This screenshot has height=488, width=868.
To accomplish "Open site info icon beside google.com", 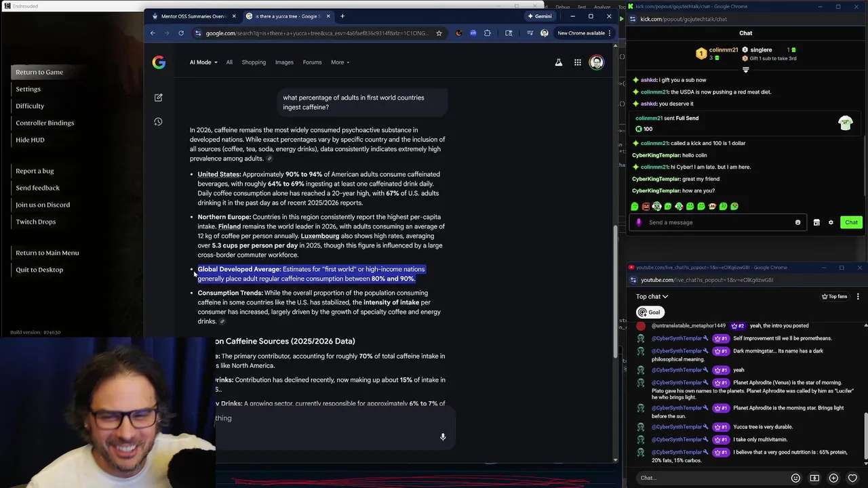I will [x=198, y=33].
